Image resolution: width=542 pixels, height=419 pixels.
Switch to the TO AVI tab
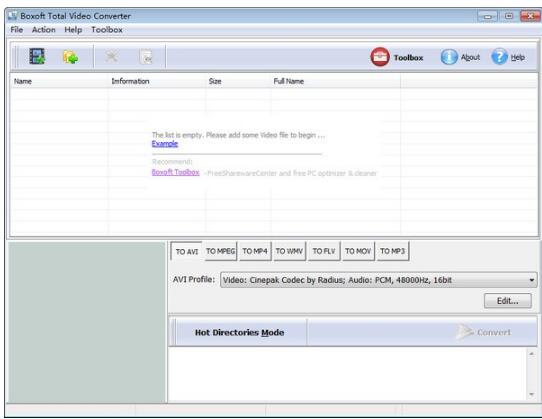[187, 251]
